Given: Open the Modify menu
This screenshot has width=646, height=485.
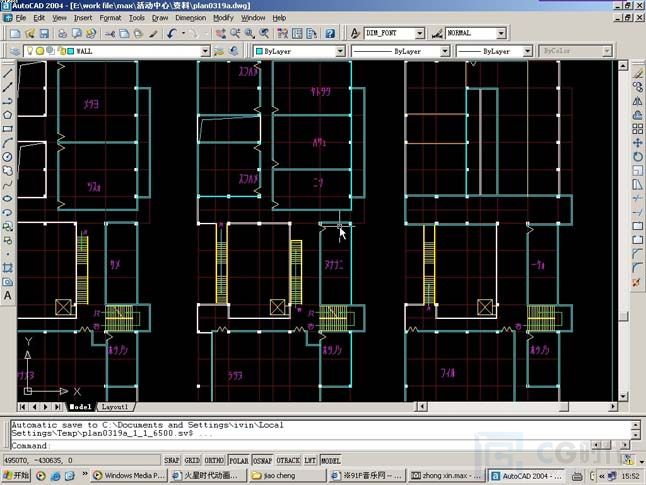Looking at the screenshot, I should click(223, 18).
